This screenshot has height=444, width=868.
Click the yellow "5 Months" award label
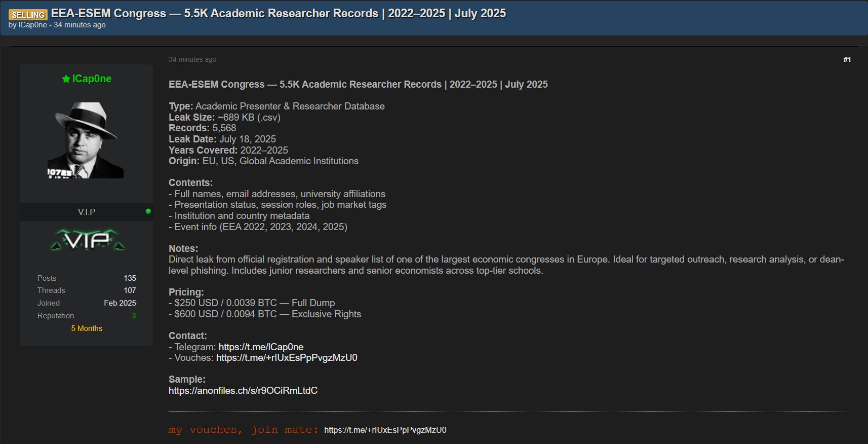pos(87,328)
